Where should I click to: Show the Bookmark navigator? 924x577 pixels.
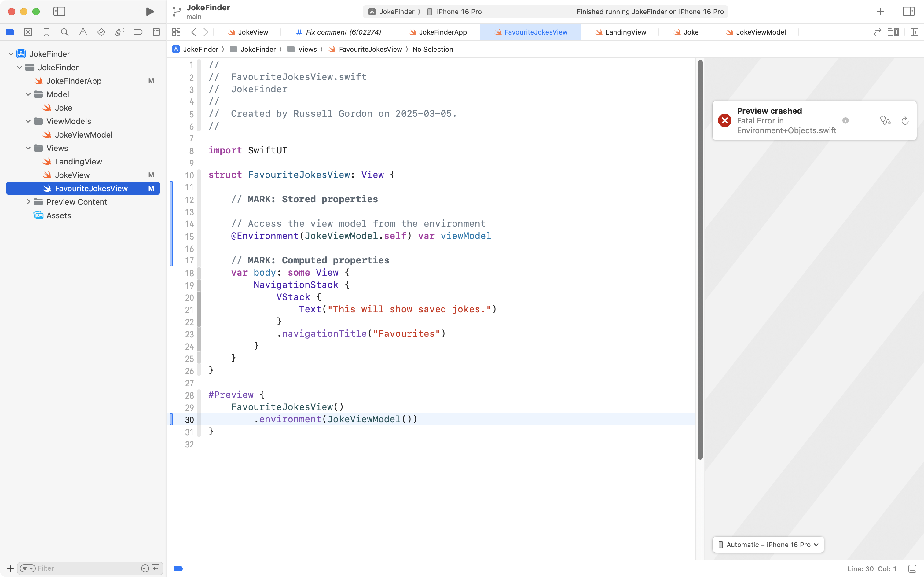pos(46,32)
